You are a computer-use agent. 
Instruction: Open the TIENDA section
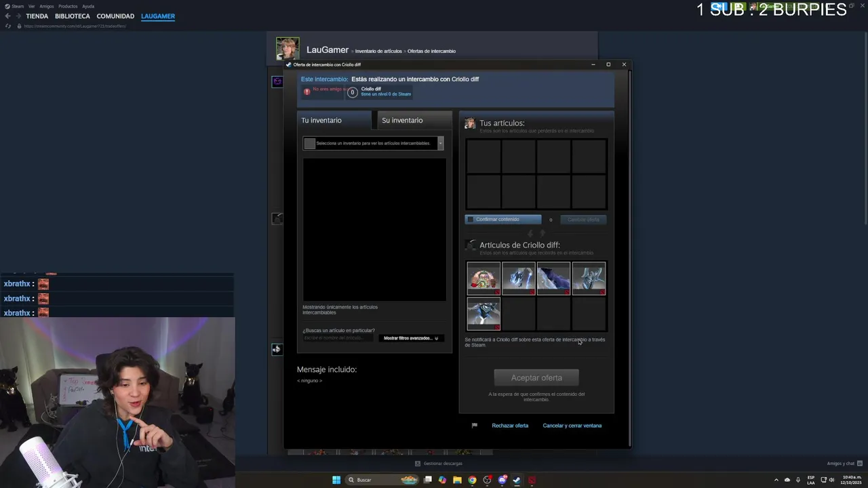37,16
